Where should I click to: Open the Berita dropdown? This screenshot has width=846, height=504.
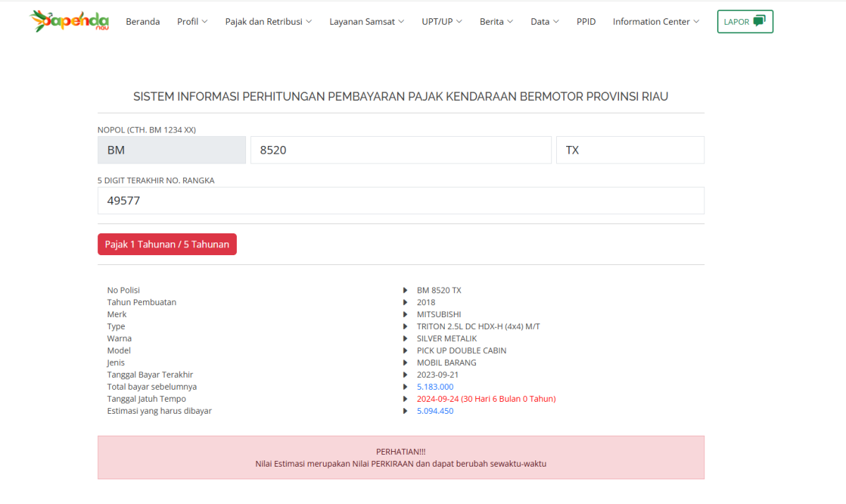(x=496, y=22)
